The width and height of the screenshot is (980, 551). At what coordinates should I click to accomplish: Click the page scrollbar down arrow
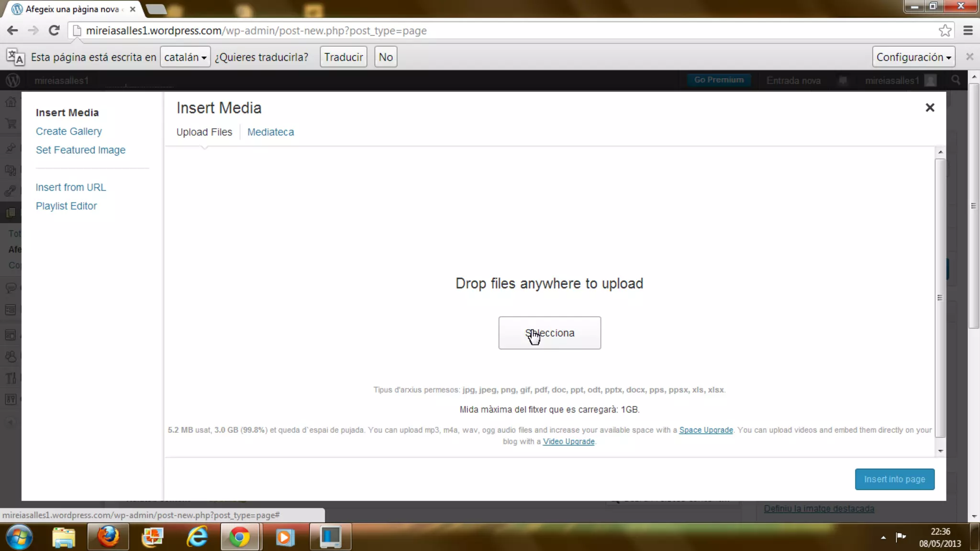click(x=974, y=517)
